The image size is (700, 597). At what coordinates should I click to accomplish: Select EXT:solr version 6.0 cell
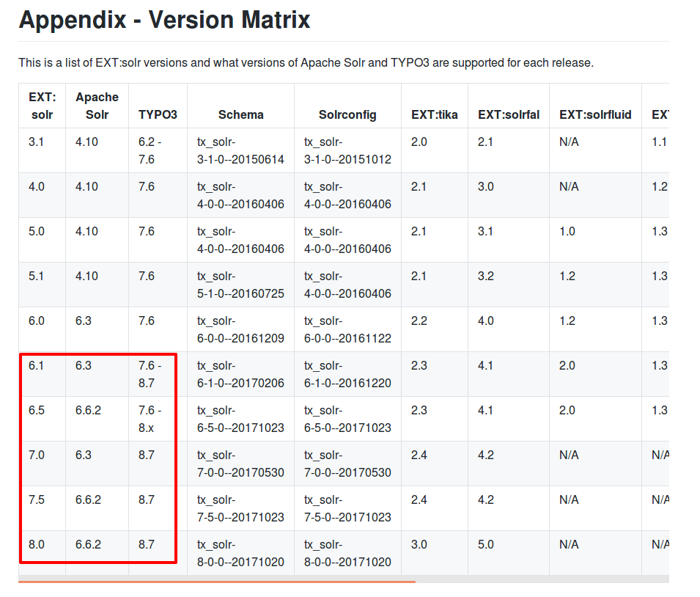click(x=42, y=329)
